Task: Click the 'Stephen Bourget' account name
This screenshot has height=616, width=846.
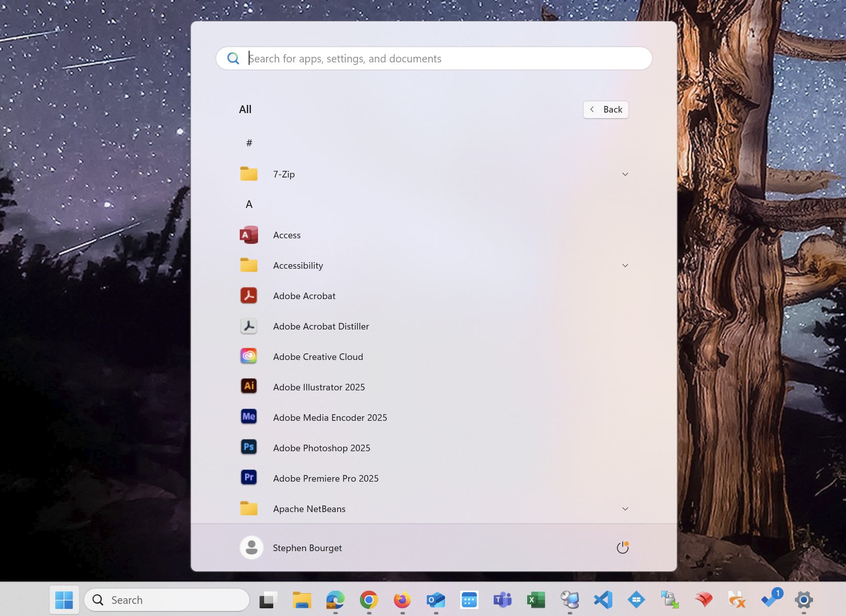Action: [x=307, y=548]
